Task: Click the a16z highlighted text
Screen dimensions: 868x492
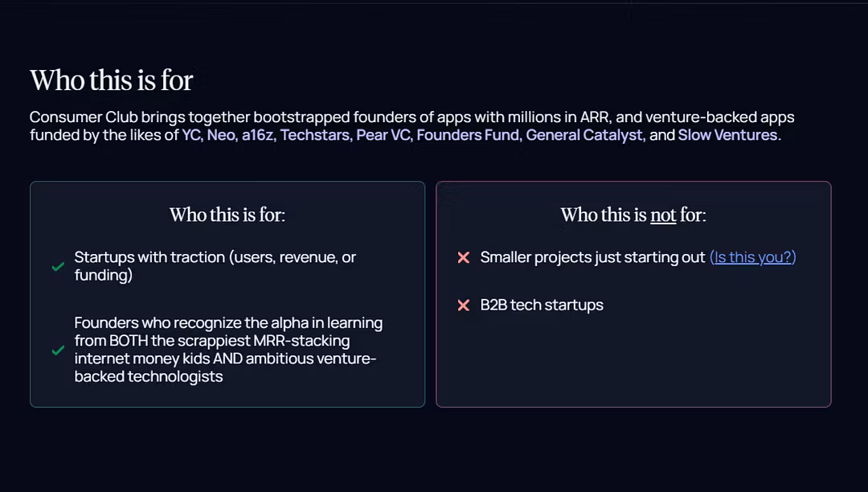Action: point(259,135)
